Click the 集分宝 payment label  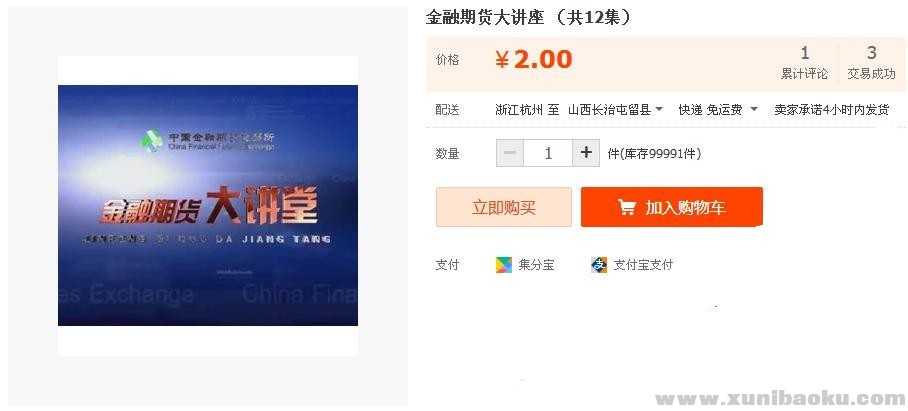point(536,265)
